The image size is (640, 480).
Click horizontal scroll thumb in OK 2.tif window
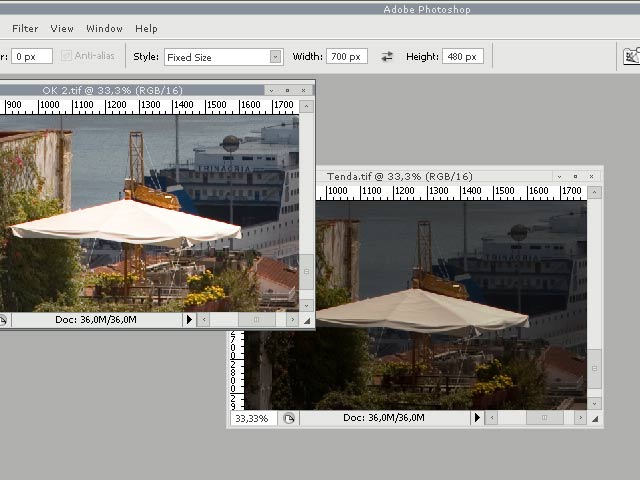point(257,320)
